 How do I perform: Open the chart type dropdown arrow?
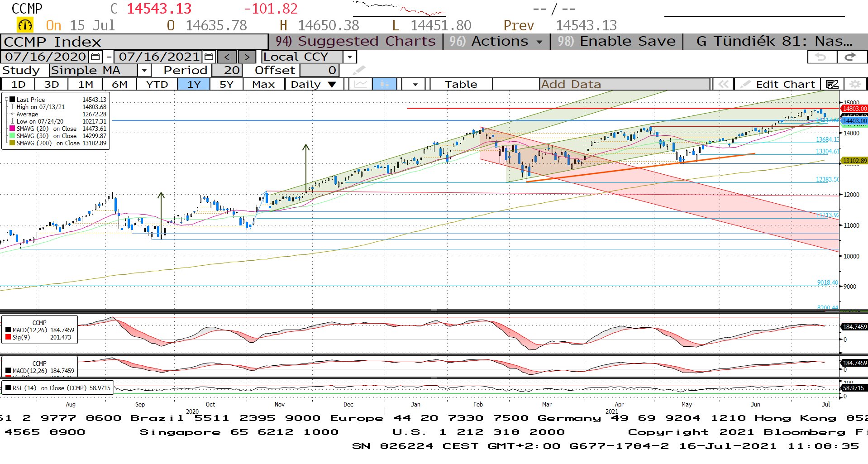click(x=415, y=84)
